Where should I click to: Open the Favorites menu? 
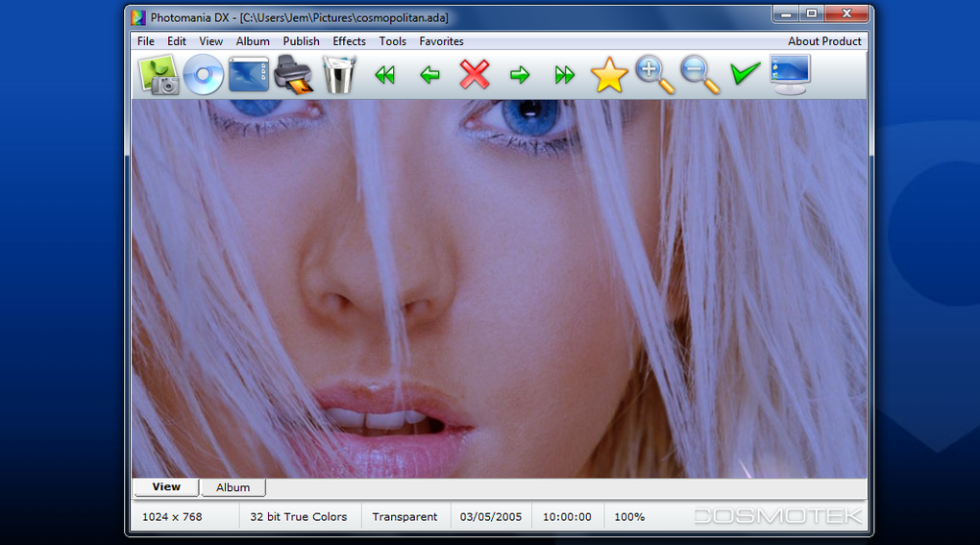[441, 41]
